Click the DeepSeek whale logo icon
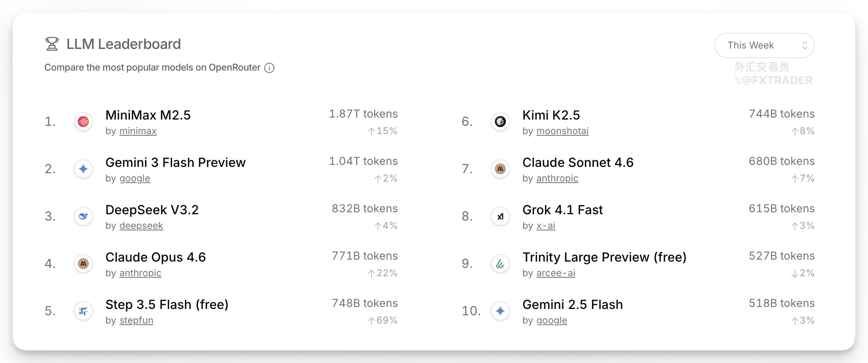The width and height of the screenshot is (868, 363). click(x=83, y=216)
